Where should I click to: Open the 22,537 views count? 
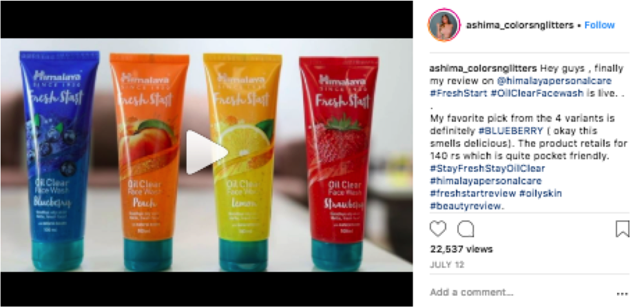click(461, 249)
